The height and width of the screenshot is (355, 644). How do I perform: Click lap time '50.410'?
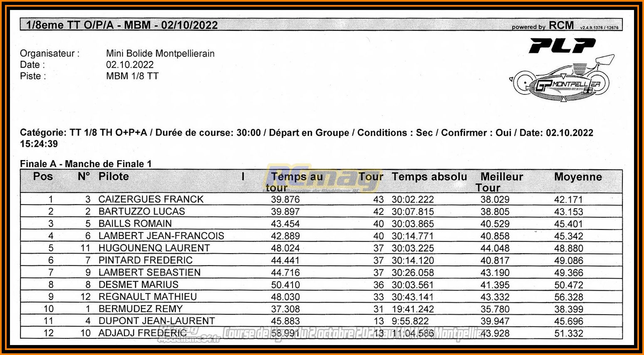coord(285,285)
